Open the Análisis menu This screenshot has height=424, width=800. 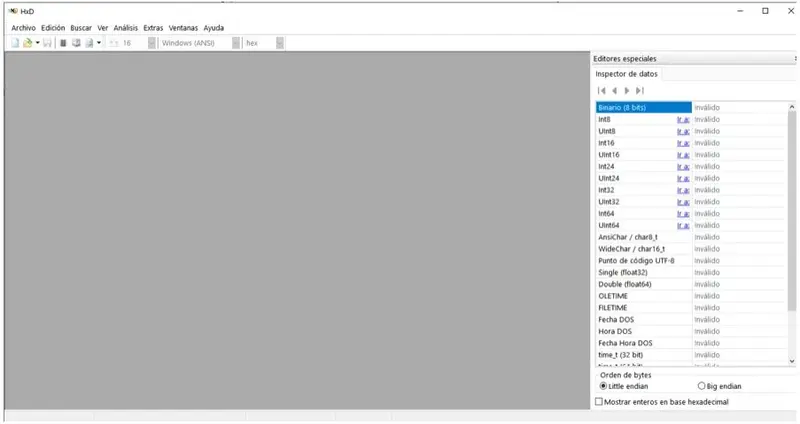pyautogui.click(x=126, y=28)
